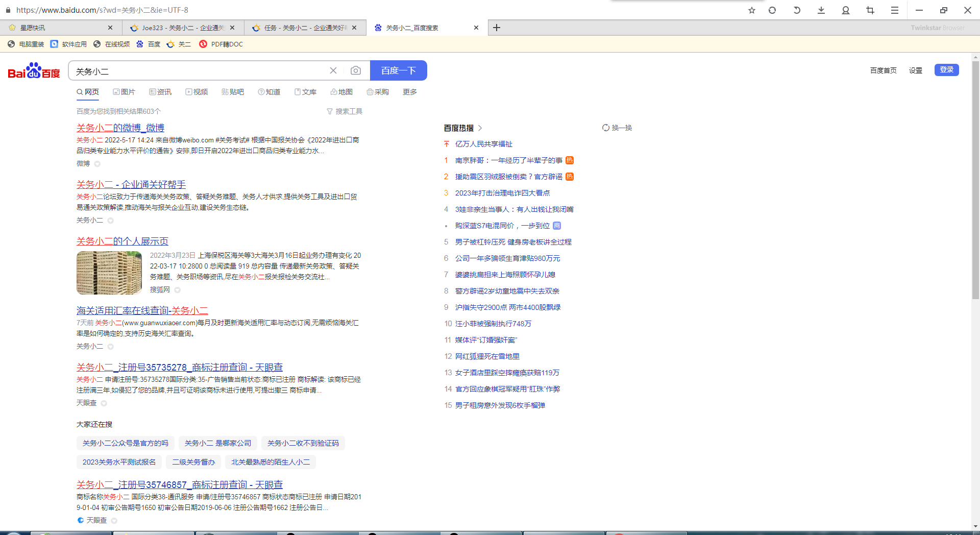Click the browser reload icon

pos(772,10)
